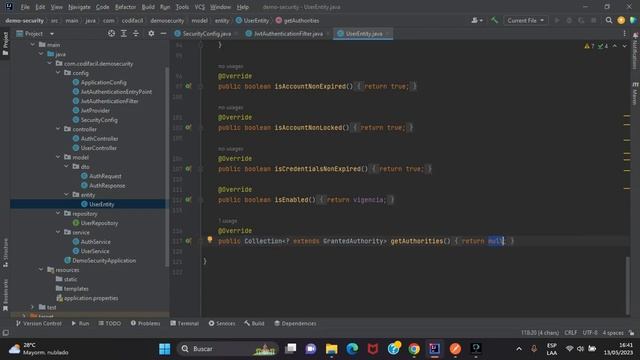Collapse the controller folder
This screenshot has height=360, width=640.
(58, 129)
